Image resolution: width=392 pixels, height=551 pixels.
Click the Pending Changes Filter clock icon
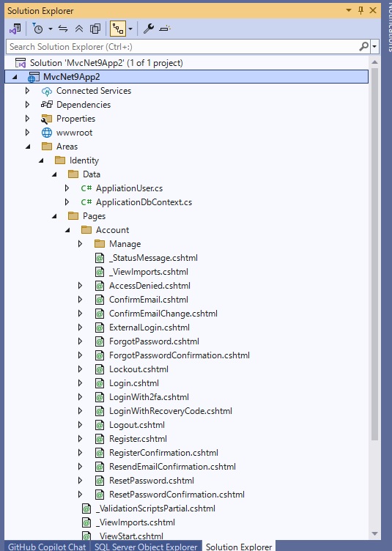(37, 29)
